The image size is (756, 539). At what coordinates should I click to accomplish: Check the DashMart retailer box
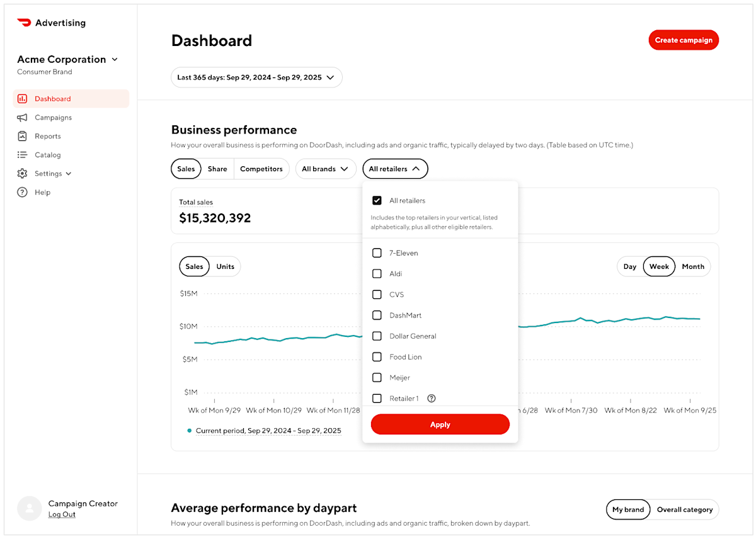tap(377, 315)
